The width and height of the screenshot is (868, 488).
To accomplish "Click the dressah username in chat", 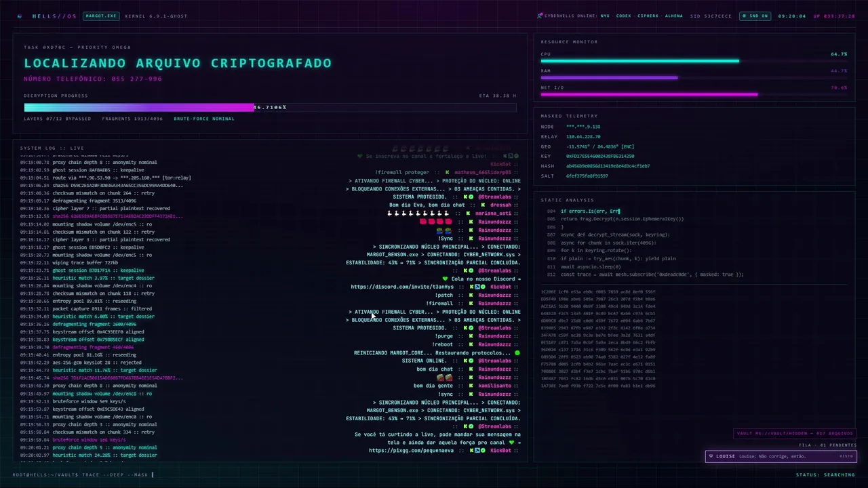I will click(500, 205).
